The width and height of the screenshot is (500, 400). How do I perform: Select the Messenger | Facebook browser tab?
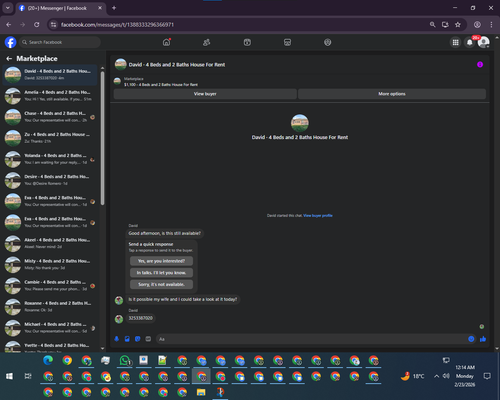[61, 8]
